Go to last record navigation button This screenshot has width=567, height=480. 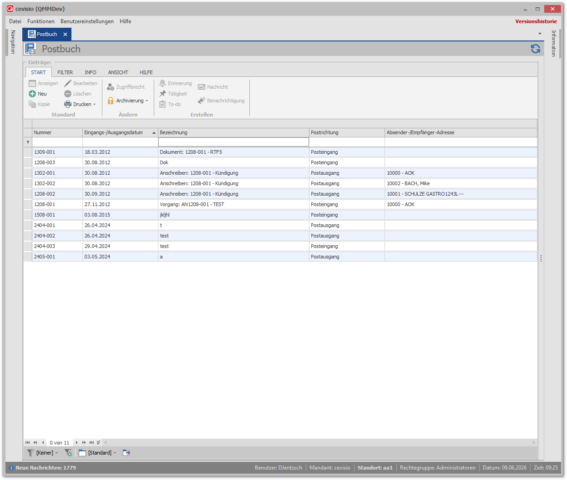click(x=91, y=442)
